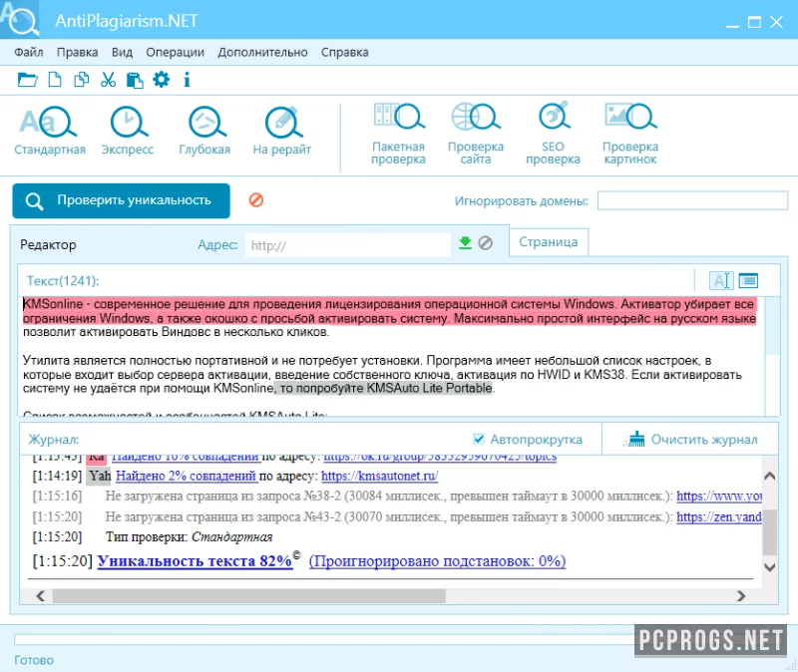Open the Файл menu
The width and height of the screenshot is (798, 672).
(x=29, y=52)
